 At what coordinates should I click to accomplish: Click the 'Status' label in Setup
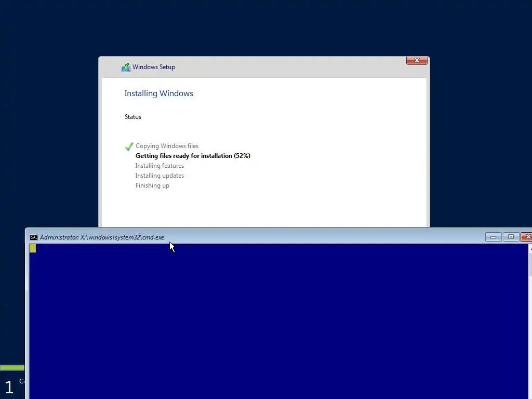[132, 117]
